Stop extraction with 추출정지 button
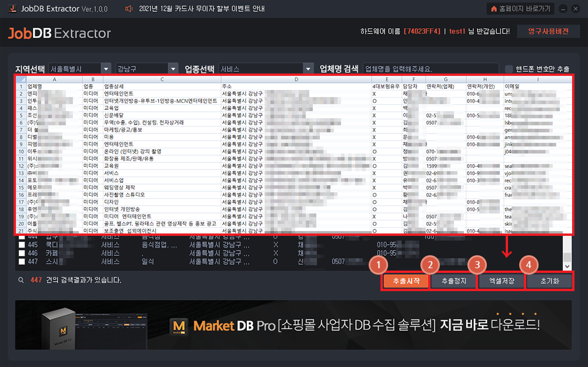Image resolution: width=588 pixels, height=367 pixels. [x=454, y=281]
